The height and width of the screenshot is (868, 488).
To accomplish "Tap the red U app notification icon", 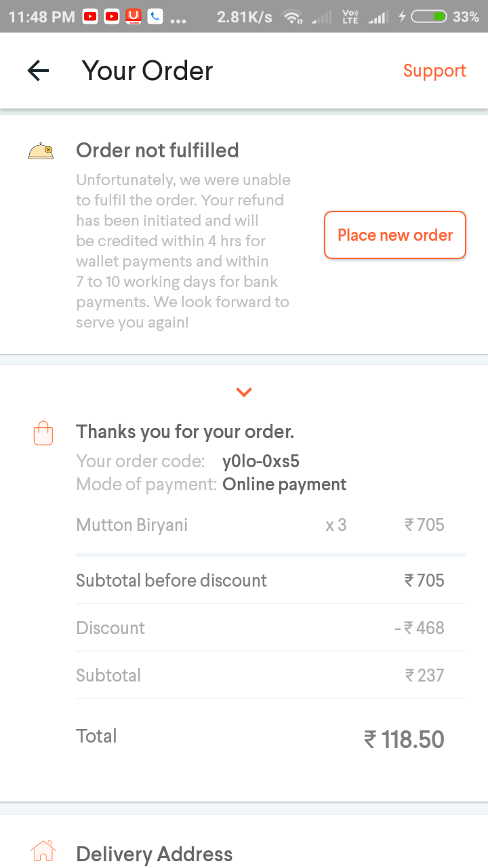I will (134, 16).
